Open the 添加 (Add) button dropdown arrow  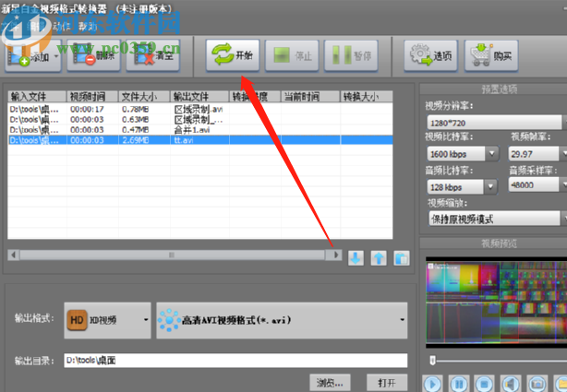[58, 57]
